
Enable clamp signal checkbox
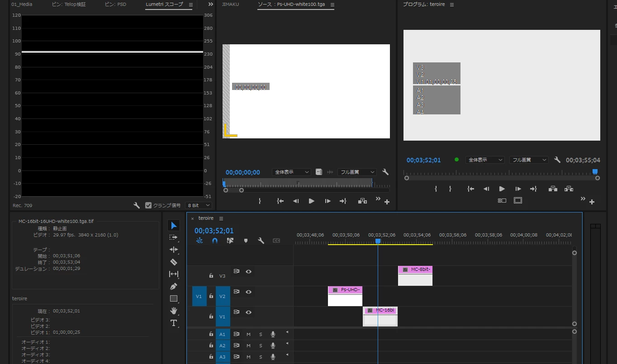[x=148, y=205]
